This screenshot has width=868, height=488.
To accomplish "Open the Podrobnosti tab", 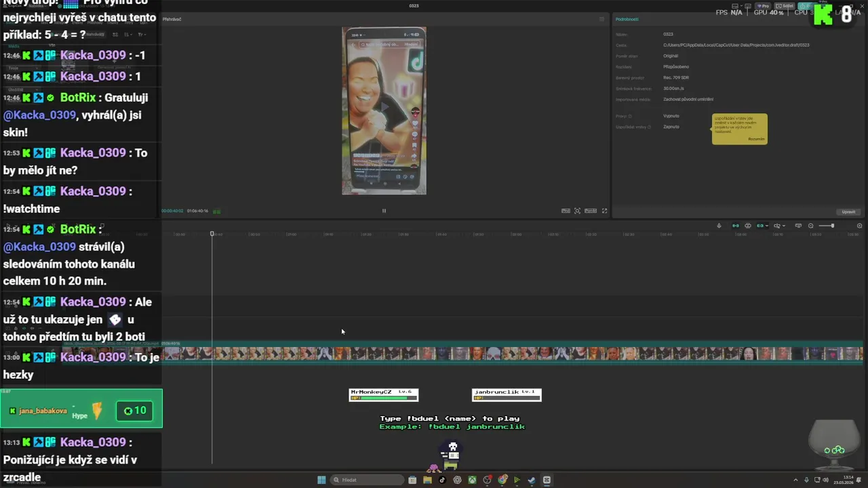I will (627, 19).
